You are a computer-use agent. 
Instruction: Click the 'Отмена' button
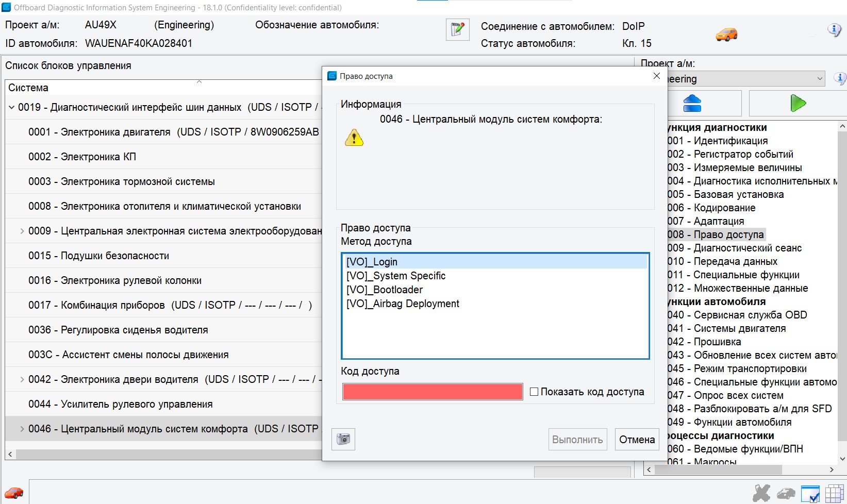coord(637,440)
